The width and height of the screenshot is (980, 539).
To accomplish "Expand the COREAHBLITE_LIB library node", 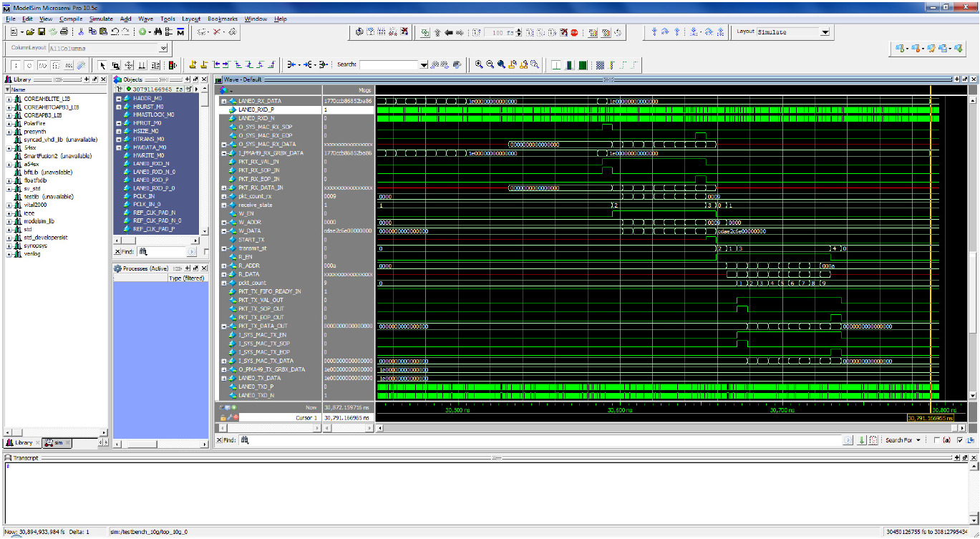I will (x=9, y=99).
